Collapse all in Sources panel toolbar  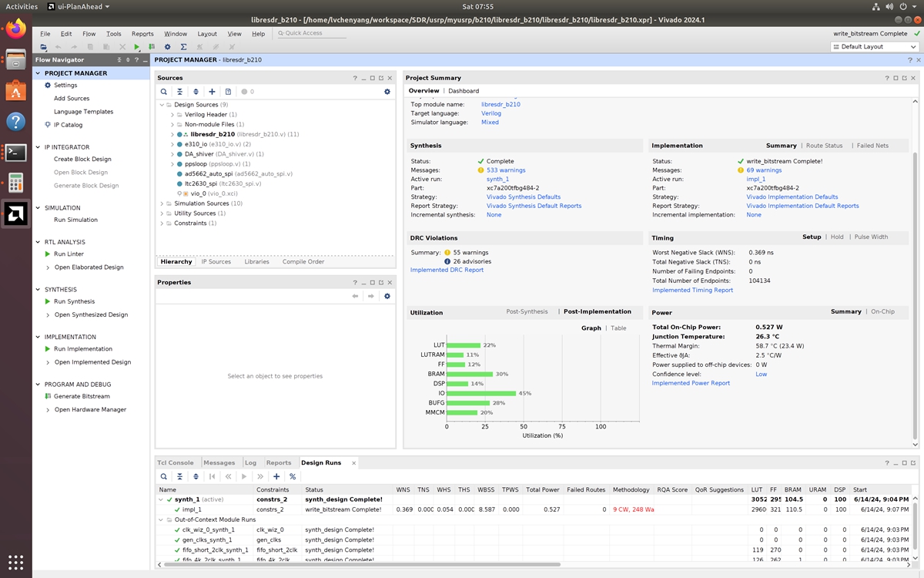pos(179,92)
